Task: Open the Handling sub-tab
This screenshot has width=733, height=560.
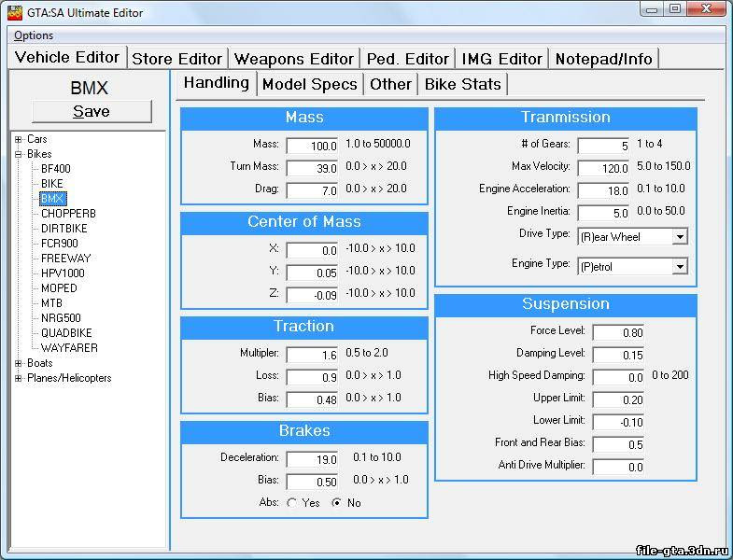Action: click(217, 83)
